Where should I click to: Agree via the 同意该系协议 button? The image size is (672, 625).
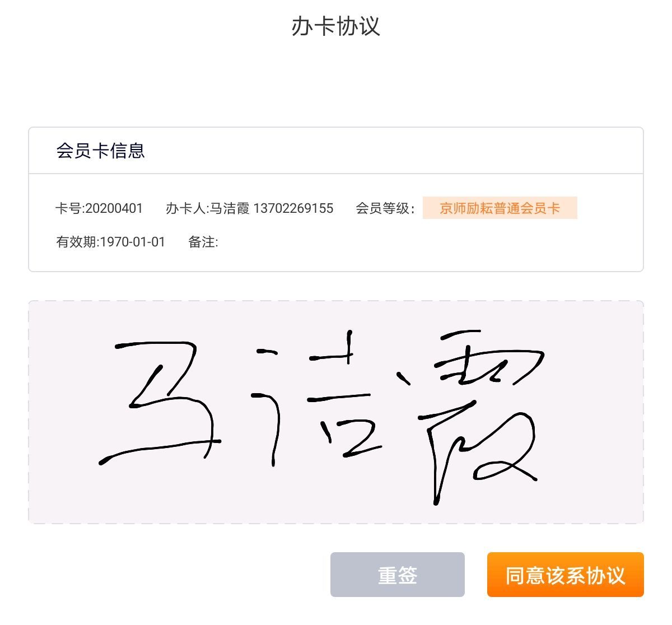click(565, 575)
